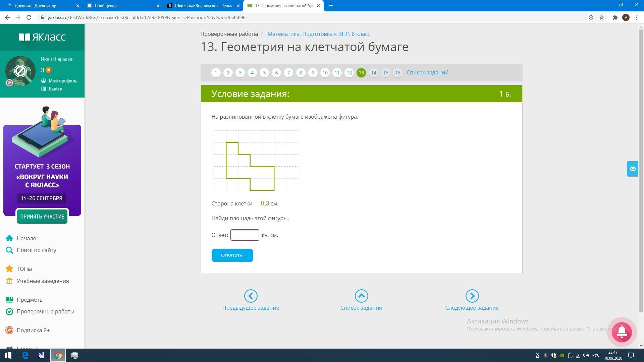The image size is (644, 362).
Task: Open the Математика. Подготовка к ВПР breadcrumb
Action: pyautogui.click(x=319, y=34)
